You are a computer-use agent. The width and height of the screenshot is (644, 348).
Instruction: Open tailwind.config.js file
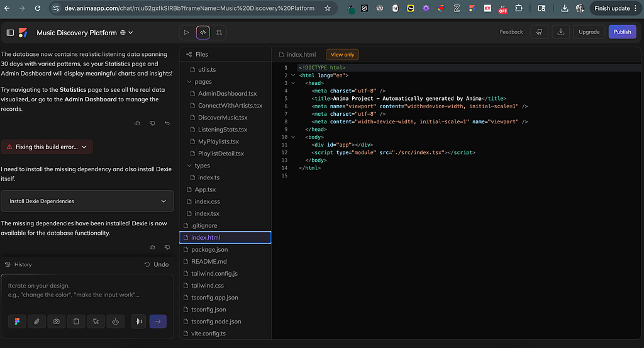pyautogui.click(x=225, y=274)
